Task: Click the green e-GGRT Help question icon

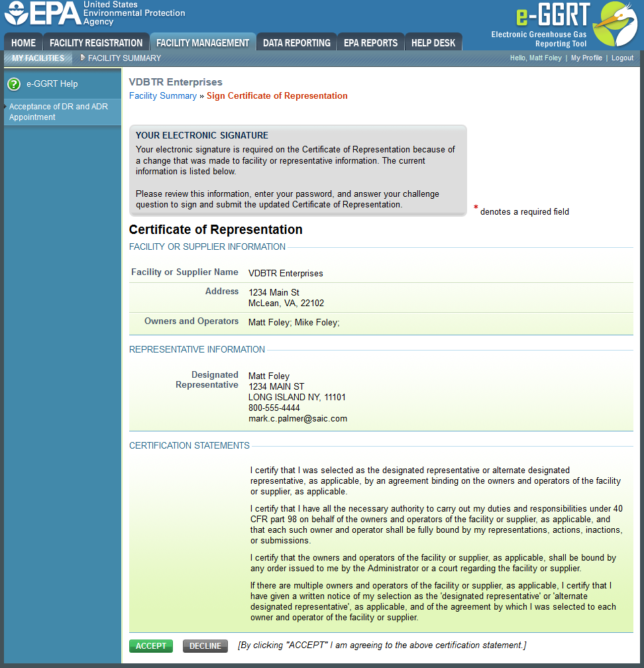Action: coord(14,84)
